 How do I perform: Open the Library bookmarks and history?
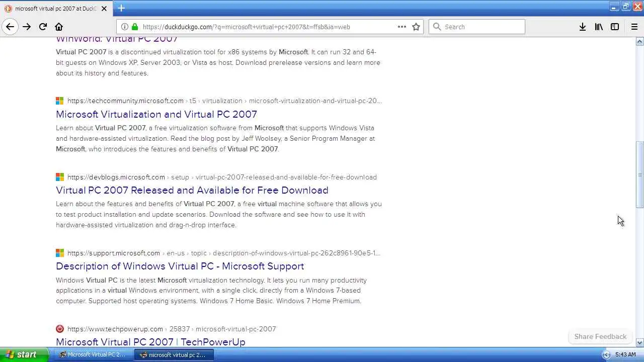(x=599, y=27)
